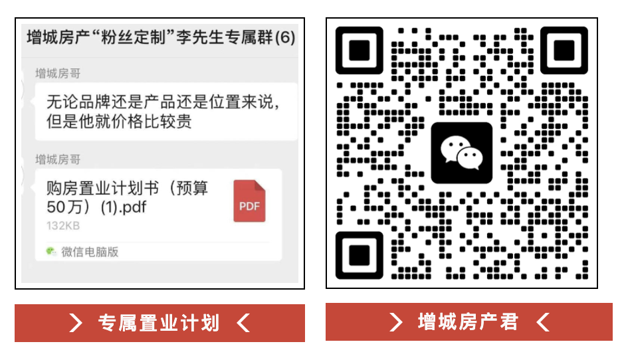
Task: Click the first 增城房哥 sender name
Action: point(58,74)
